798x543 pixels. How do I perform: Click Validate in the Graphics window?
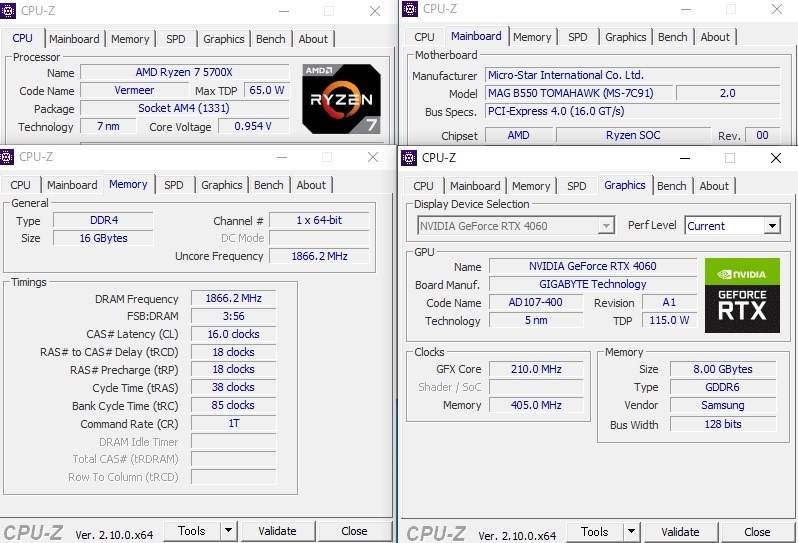[x=680, y=532]
